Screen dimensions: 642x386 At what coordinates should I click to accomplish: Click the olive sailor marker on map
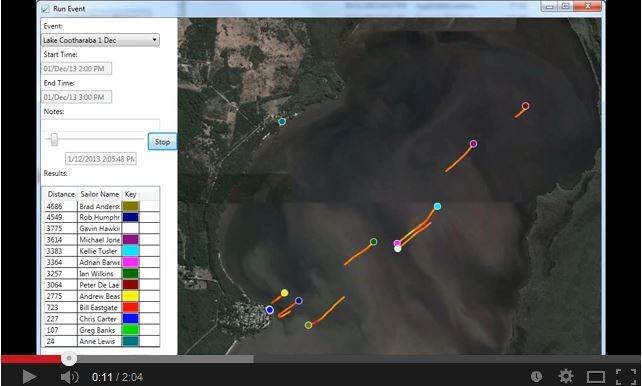308,325
